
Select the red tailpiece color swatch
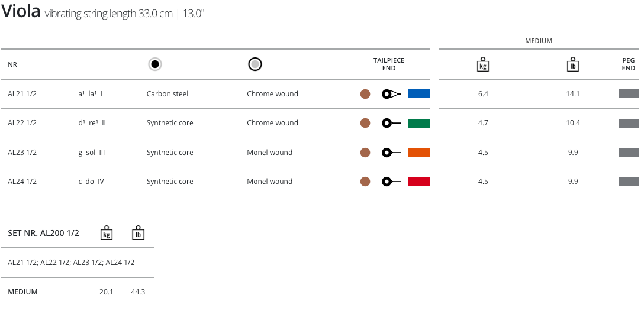pos(419,182)
